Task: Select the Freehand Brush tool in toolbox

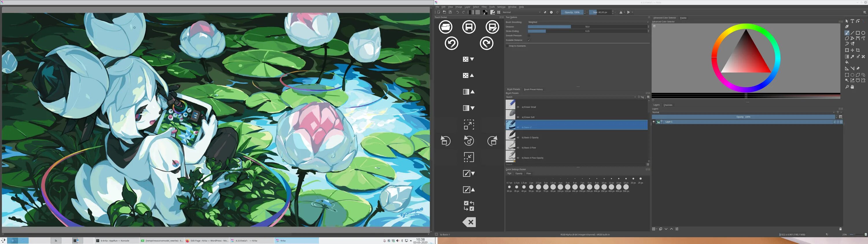Action: pos(847,33)
